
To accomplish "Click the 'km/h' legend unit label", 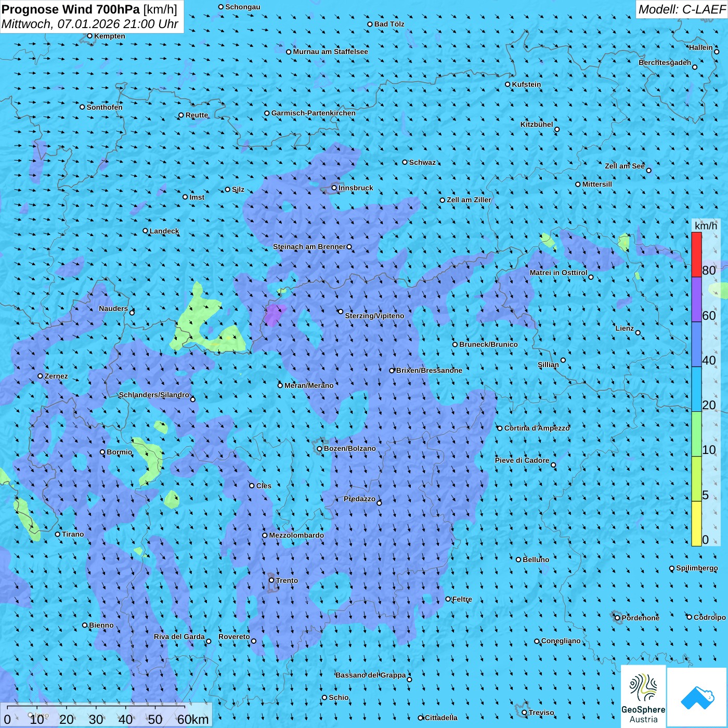I will (x=706, y=226).
